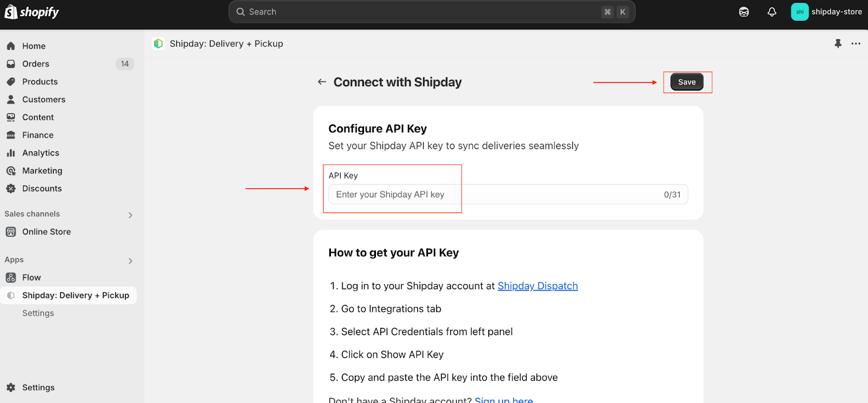Click the Configure API Key heading
This screenshot has width=868, height=403.
click(378, 129)
